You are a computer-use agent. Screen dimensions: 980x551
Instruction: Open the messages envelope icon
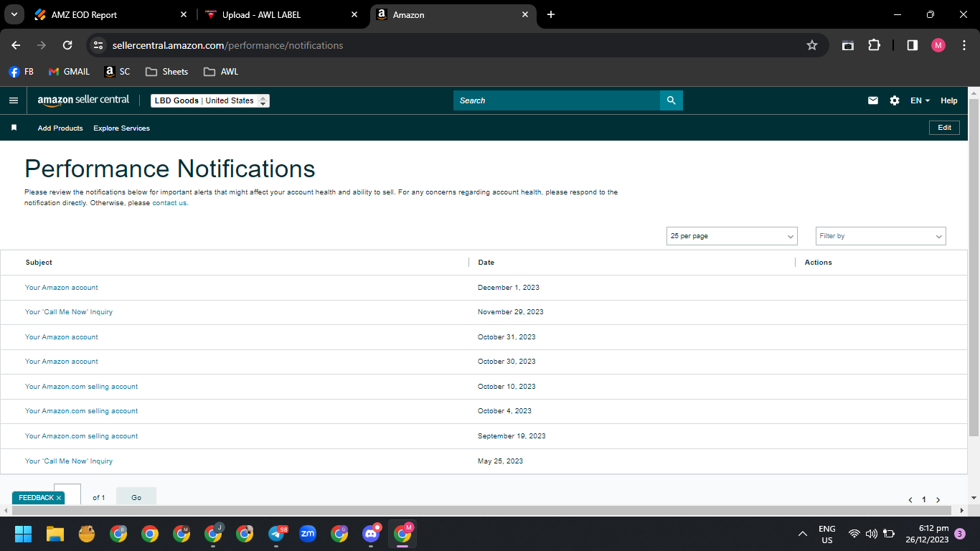point(873,100)
